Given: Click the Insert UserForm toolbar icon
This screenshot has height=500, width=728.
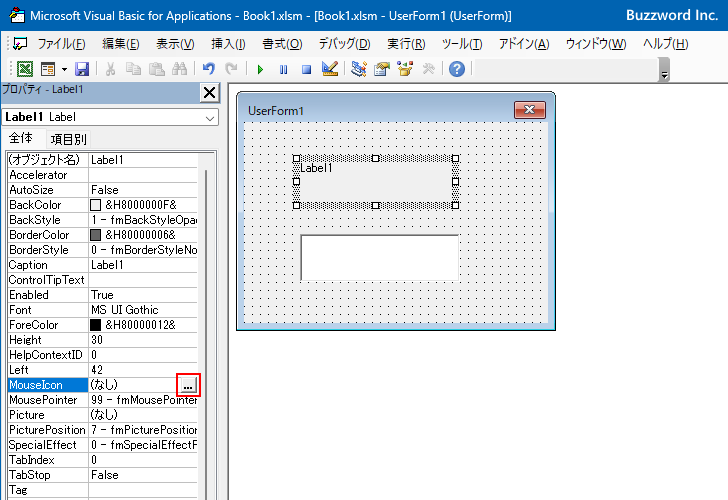Looking at the screenshot, I should click(x=48, y=69).
